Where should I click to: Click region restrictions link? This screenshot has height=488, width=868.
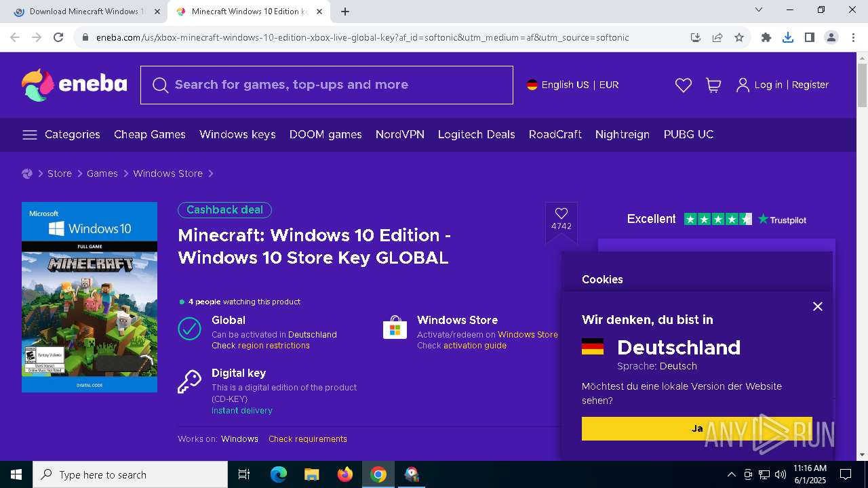pos(274,346)
